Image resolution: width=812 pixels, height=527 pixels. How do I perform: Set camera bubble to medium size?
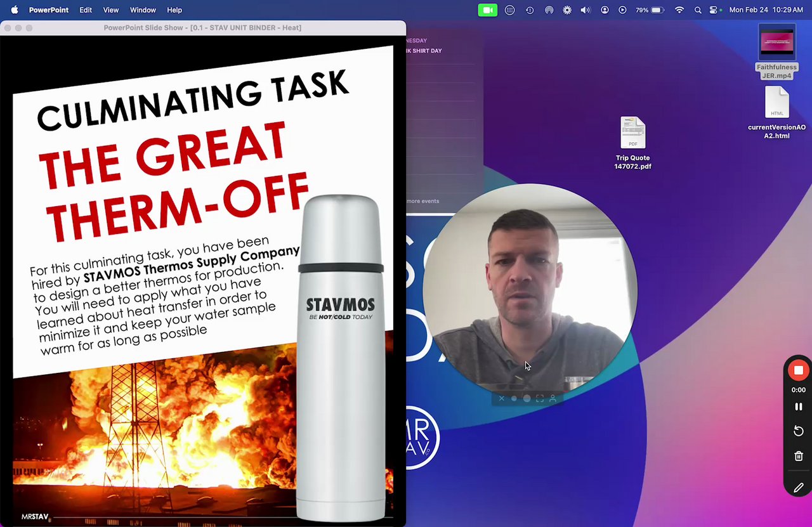click(x=527, y=399)
